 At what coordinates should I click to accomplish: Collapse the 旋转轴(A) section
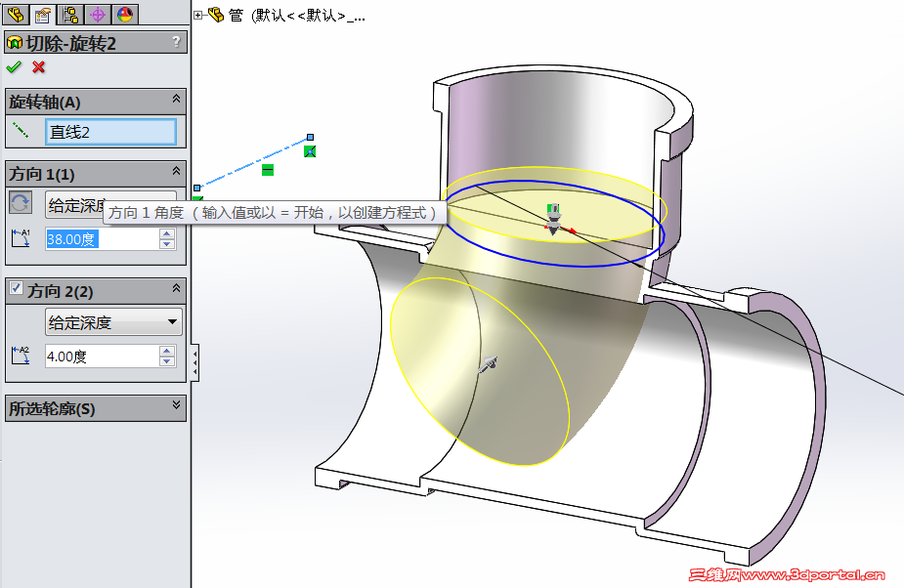[x=177, y=100]
